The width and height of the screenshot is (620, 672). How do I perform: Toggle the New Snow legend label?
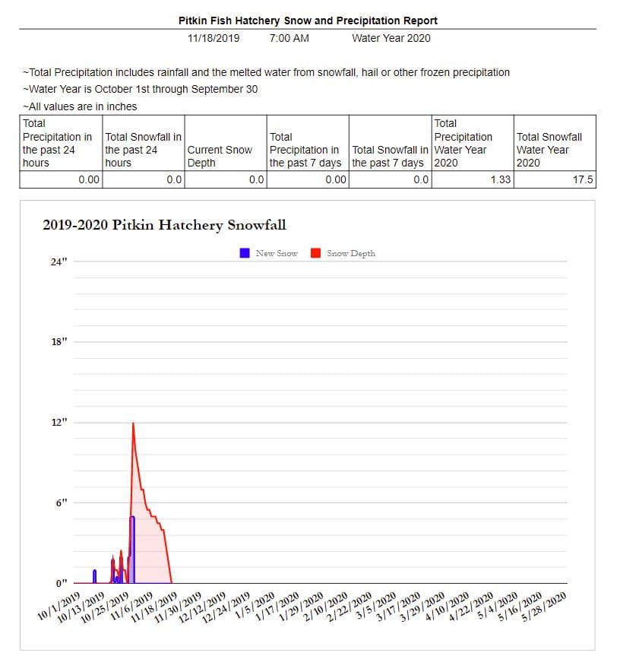(277, 253)
